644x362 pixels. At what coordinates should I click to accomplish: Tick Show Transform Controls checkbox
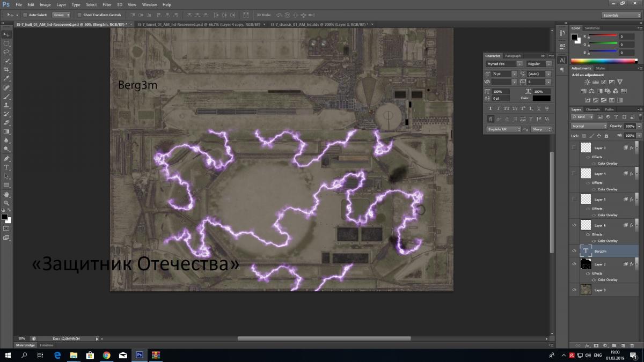(80, 15)
